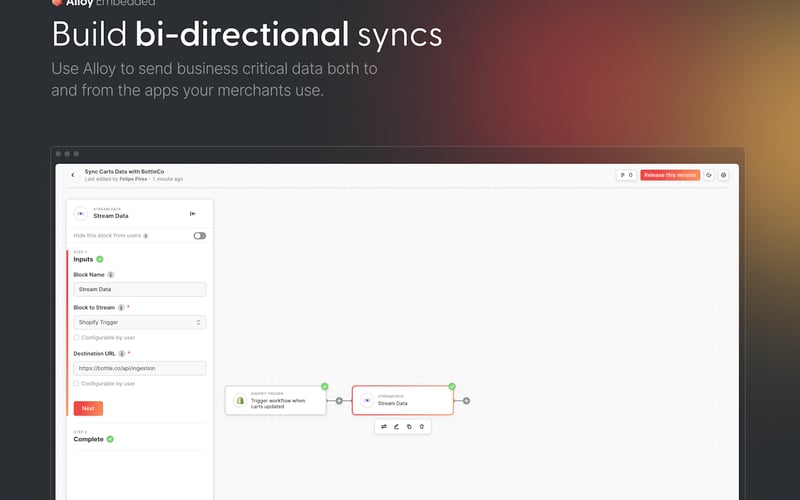Collapse the Stream Data side panel
Viewport: 800px width, 500px height.
coord(192,214)
